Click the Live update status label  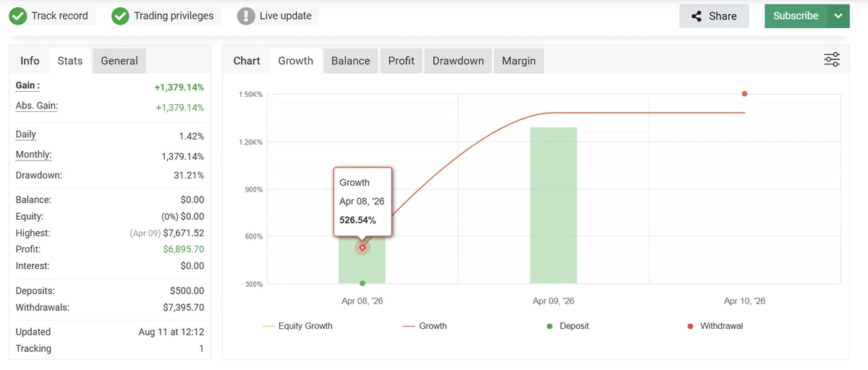[x=286, y=16]
